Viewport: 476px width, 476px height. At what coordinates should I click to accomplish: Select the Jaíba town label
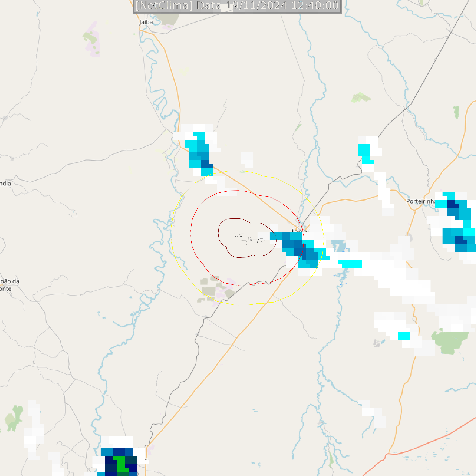[146, 22]
